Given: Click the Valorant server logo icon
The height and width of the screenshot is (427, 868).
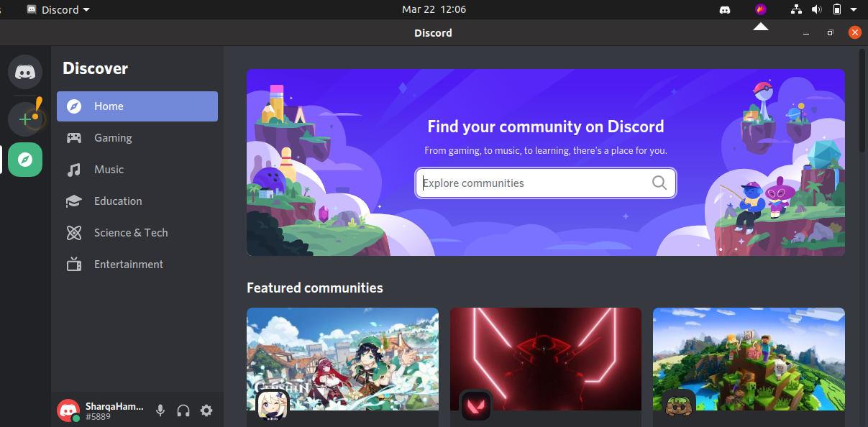Looking at the screenshot, I should (475, 407).
